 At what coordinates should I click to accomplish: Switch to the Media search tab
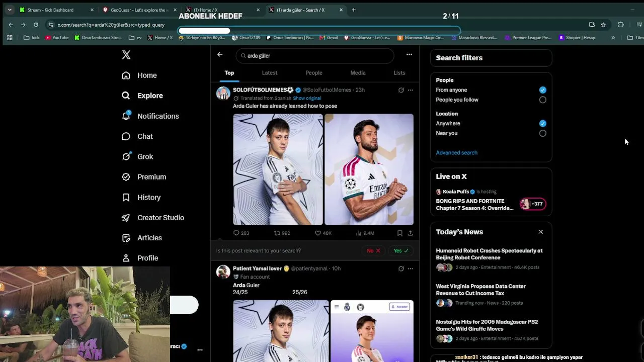click(358, 73)
